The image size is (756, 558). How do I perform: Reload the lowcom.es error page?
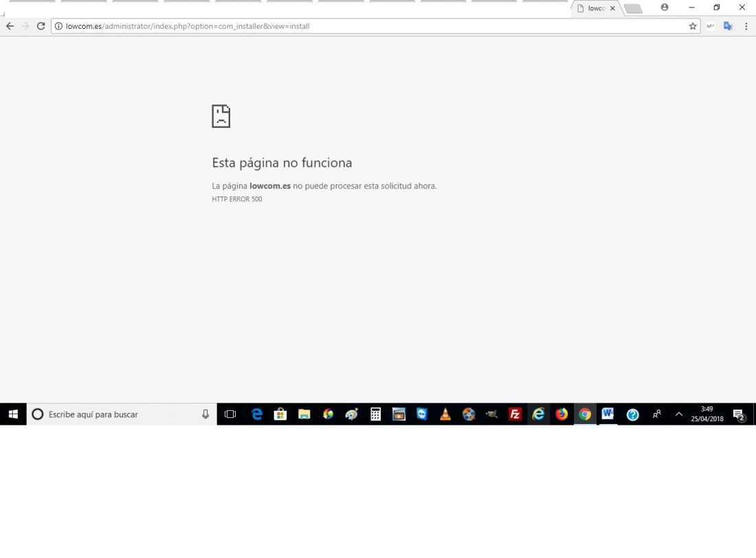pos(41,26)
